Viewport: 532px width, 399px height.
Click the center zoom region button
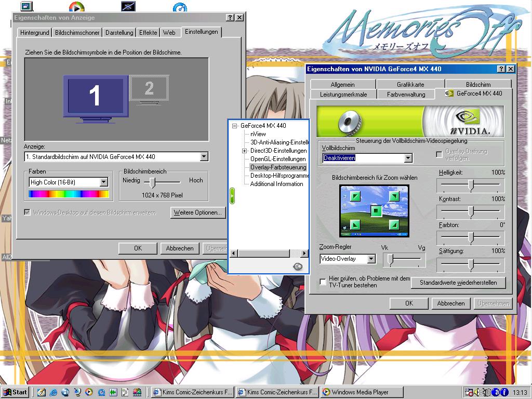click(x=376, y=210)
